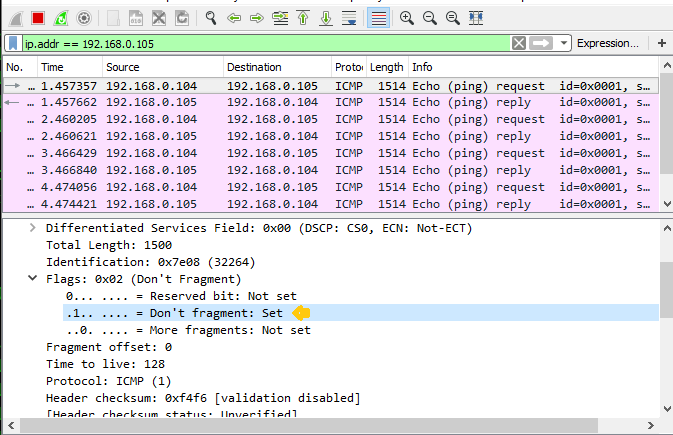Select ping reply packet at 4.474421

click(330, 204)
